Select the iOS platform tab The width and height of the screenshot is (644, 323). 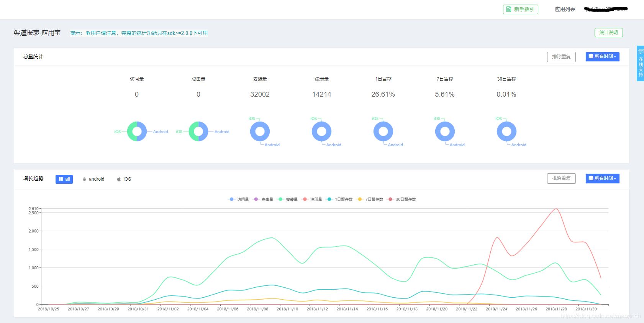(x=124, y=179)
